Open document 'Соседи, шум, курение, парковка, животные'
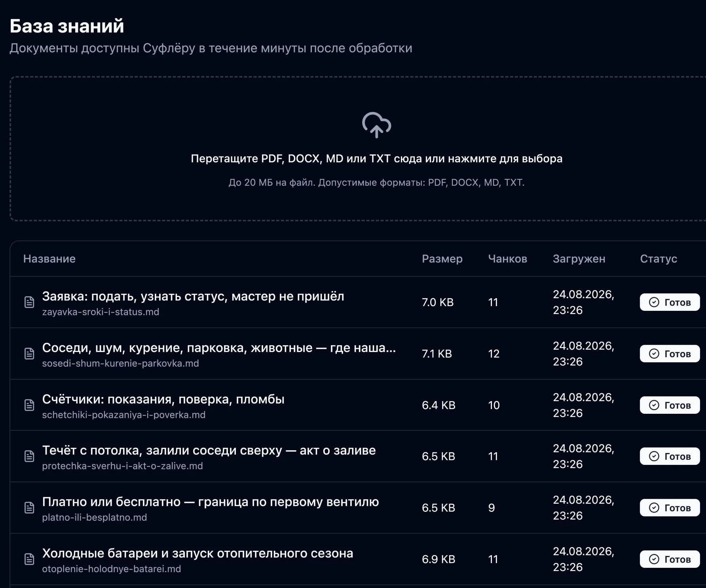This screenshot has width=706, height=588. (219, 348)
